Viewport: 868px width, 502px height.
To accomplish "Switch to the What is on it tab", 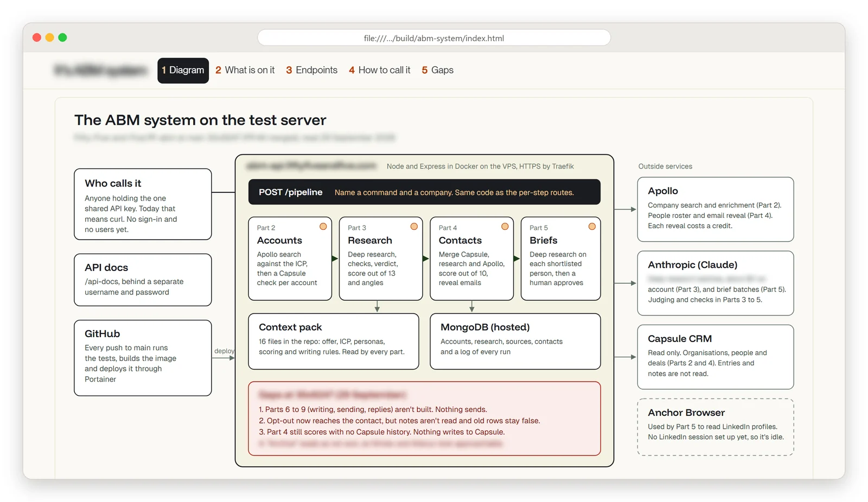I will 245,70.
